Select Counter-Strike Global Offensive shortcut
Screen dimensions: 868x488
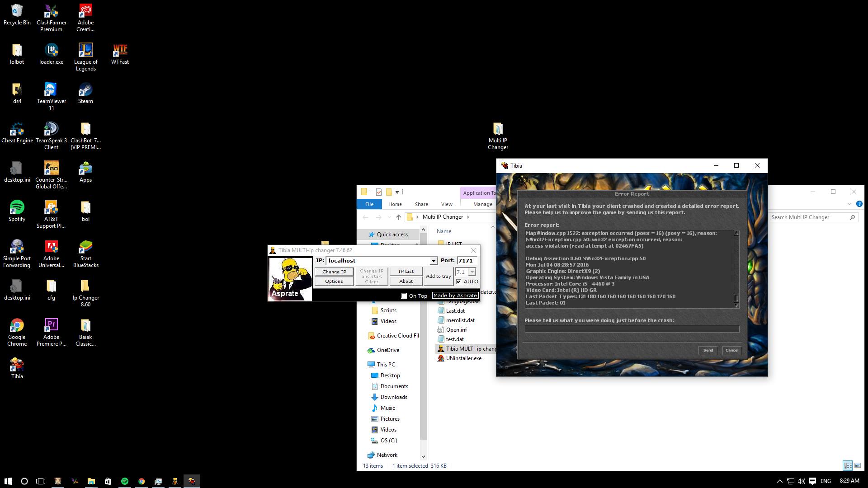(x=51, y=175)
